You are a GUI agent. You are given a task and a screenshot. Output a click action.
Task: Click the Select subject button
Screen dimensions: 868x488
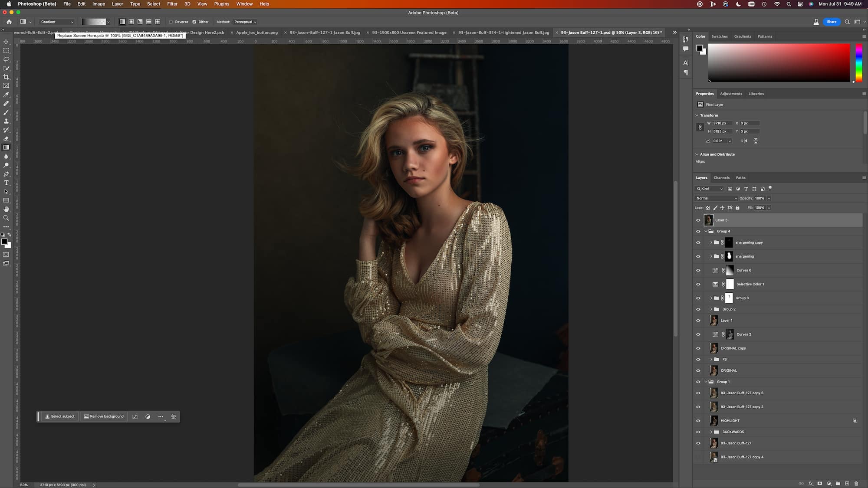(x=60, y=416)
